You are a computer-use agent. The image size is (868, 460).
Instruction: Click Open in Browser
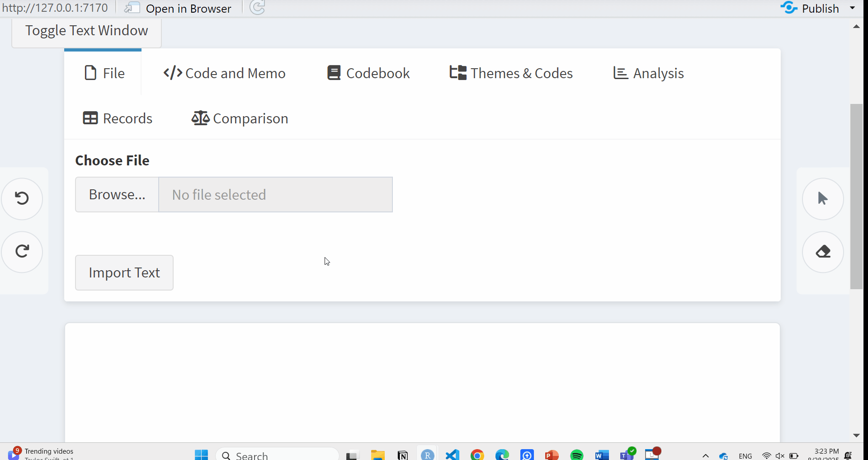point(178,8)
